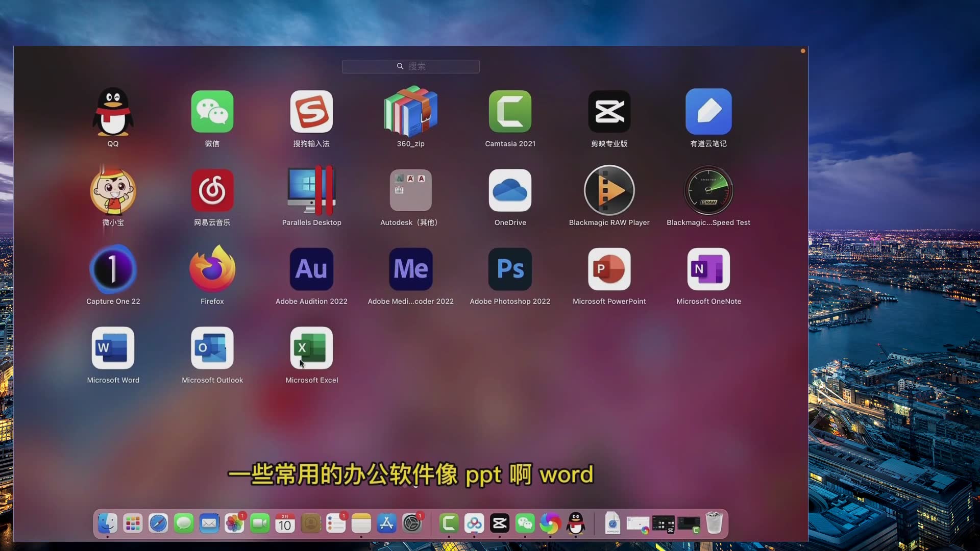Launch OneDrive
The height and width of the screenshot is (551, 980).
[x=510, y=190]
